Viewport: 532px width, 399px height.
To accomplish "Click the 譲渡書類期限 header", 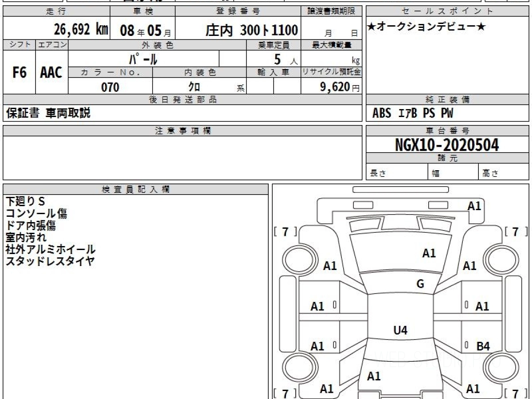I will tap(331, 12).
